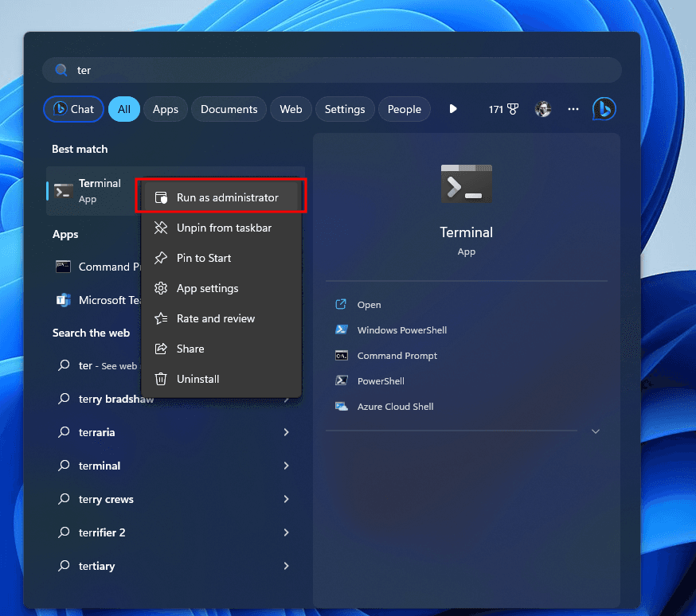Open App settings from context menu
The image size is (696, 616).
(221, 288)
